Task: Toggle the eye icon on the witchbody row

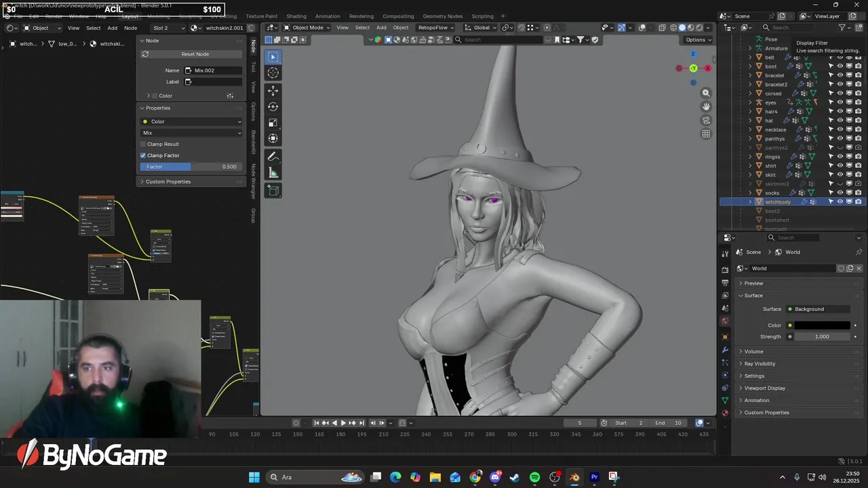Action: pyautogui.click(x=840, y=202)
